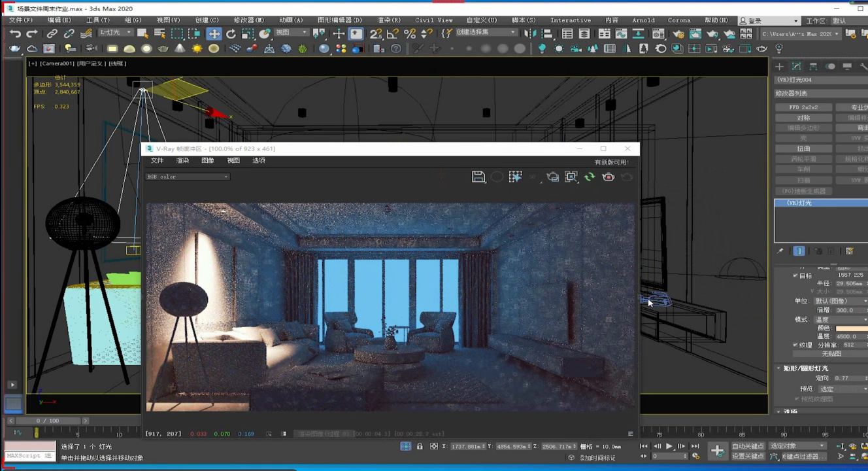Open the selection filter dropdown L-灯光
The height and width of the screenshot is (471, 868).
(x=115, y=32)
